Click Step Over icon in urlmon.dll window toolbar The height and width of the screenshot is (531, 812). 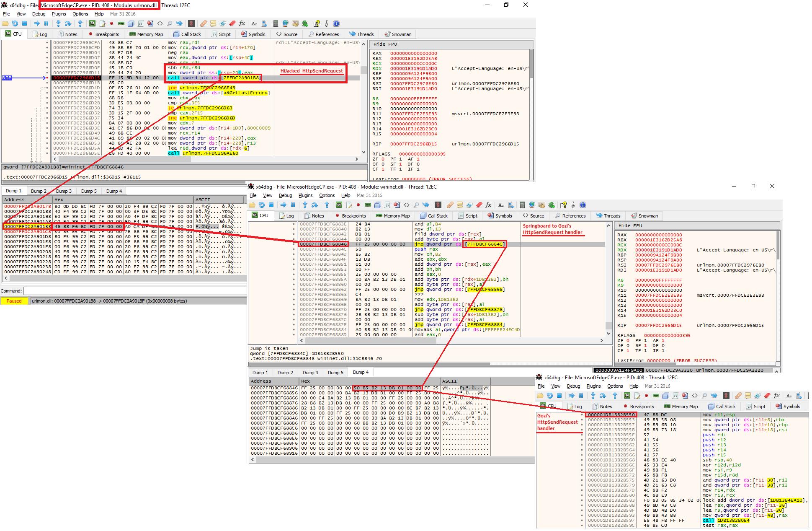point(68,23)
